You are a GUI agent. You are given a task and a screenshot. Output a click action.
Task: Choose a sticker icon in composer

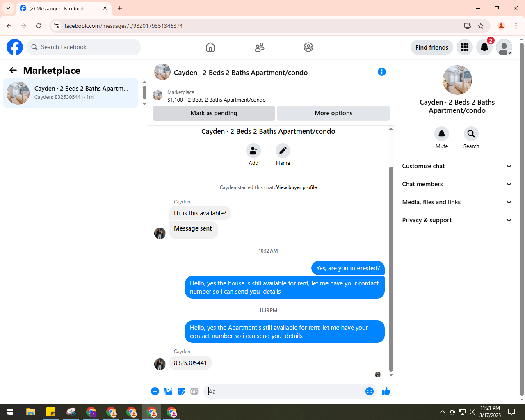coord(181,391)
